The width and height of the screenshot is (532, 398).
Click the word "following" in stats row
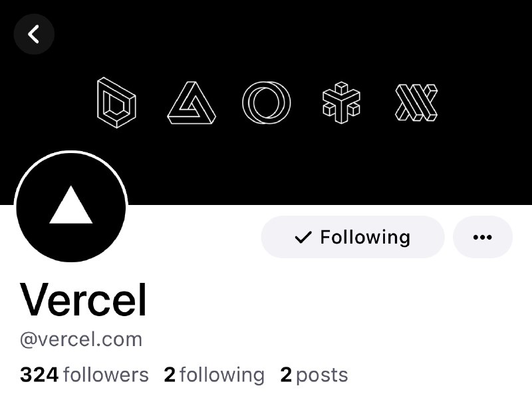(222, 375)
